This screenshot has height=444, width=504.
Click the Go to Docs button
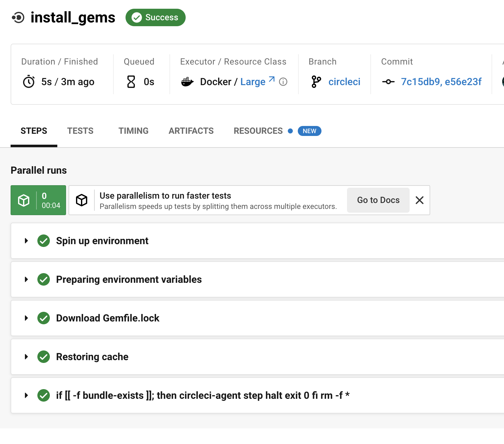click(x=378, y=200)
